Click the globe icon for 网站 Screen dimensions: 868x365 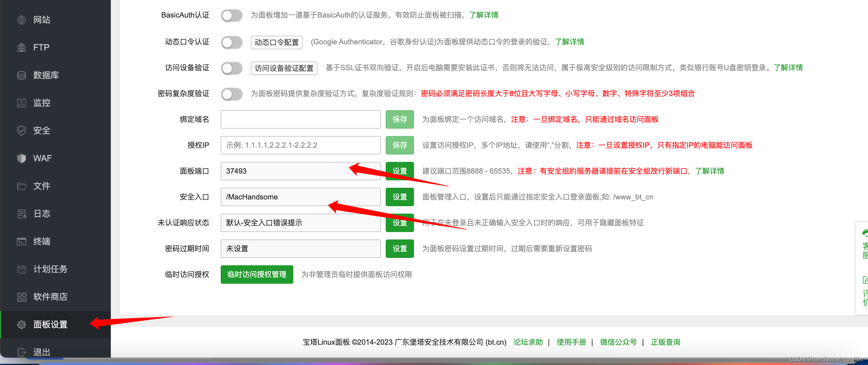(x=21, y=20)
